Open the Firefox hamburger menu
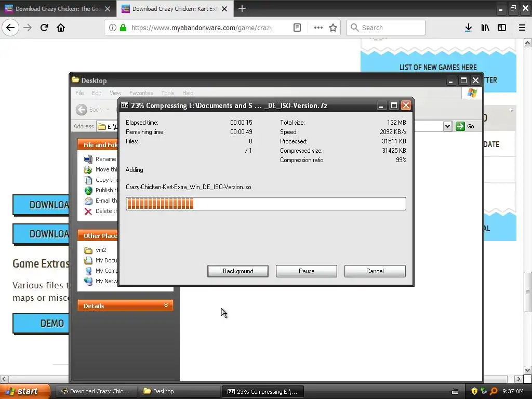The image size is (532, 399). pyautogui.click(x=522, y=28)
